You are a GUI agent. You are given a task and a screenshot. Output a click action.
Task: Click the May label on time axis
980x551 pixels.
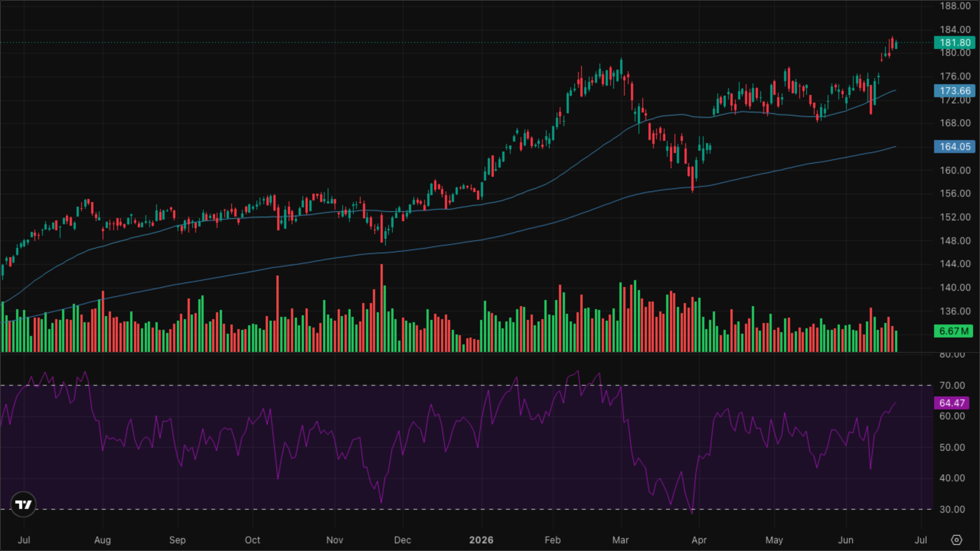click(774, 540)
